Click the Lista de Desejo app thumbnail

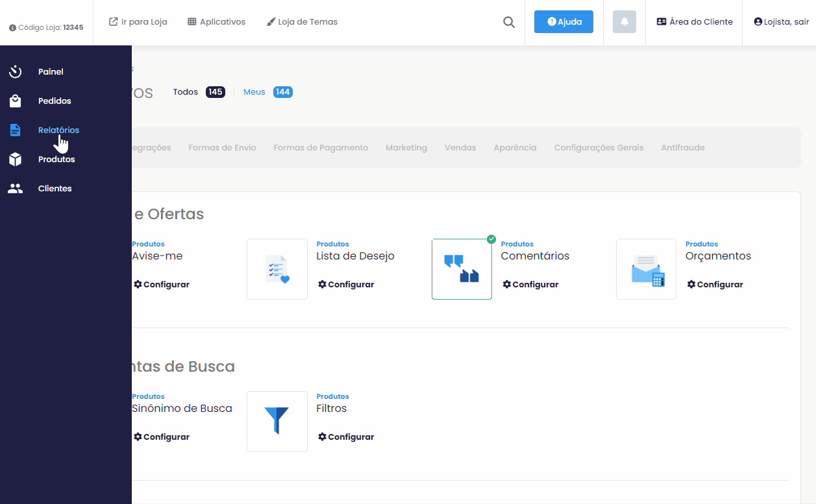coord(277,269)
